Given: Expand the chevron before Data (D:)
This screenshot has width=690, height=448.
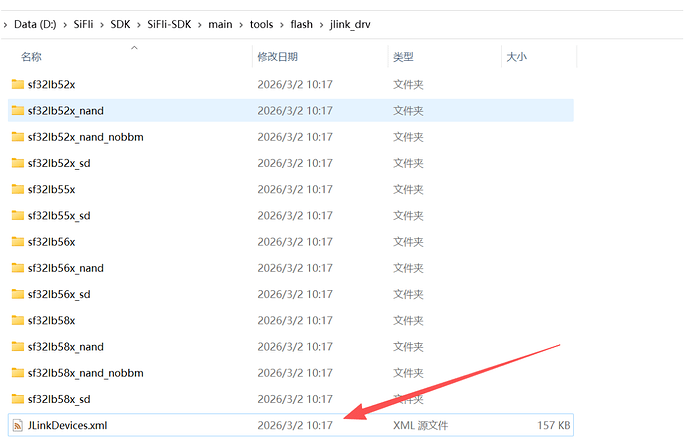Looking at the screenshot, I should 5,25.
